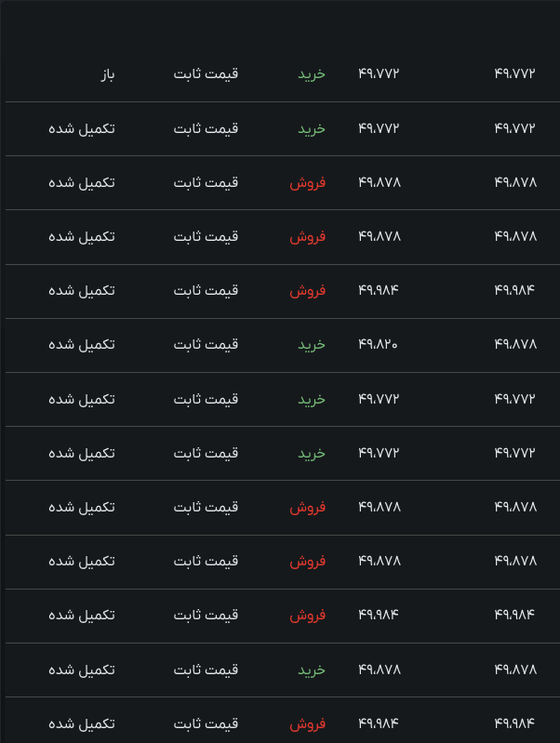Select 'تکمیل شده' status in the bottom row
560x743 pixels.
(82, 723)
